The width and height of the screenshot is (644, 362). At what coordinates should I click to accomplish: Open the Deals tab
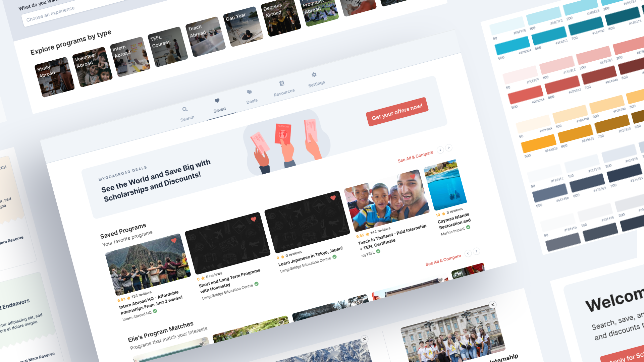pos(251,97)
